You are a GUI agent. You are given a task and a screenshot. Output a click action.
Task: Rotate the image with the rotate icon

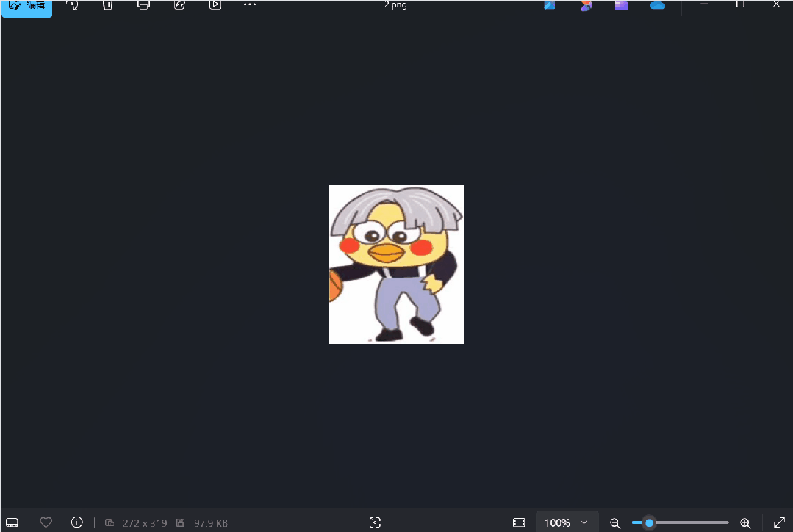click(72, 5)
